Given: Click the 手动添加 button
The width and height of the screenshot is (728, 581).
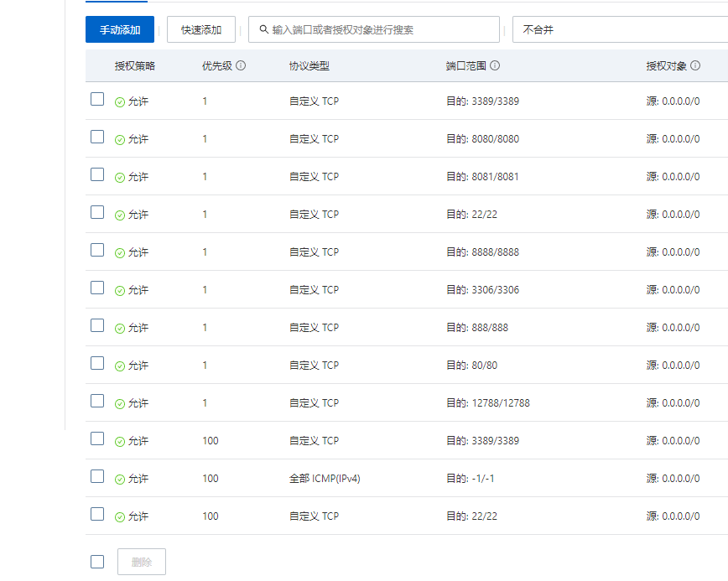Looking at the screenshot, I should 120,29.
